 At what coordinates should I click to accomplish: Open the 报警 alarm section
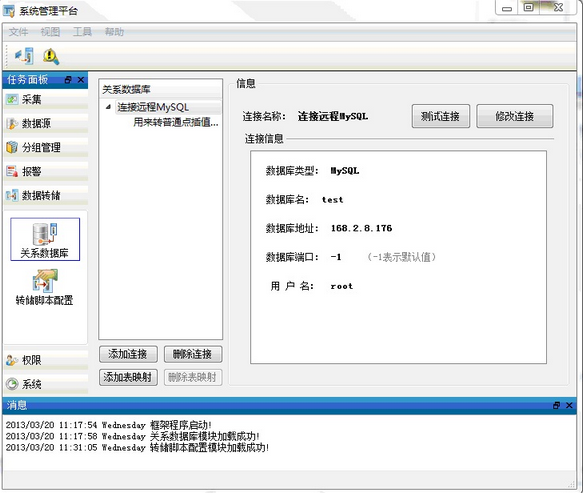(x=46, y=171)
